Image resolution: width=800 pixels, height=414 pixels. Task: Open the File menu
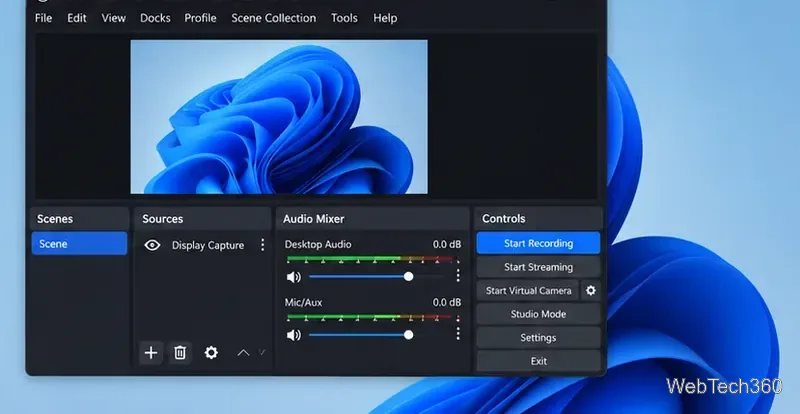(x=43, y=18)
